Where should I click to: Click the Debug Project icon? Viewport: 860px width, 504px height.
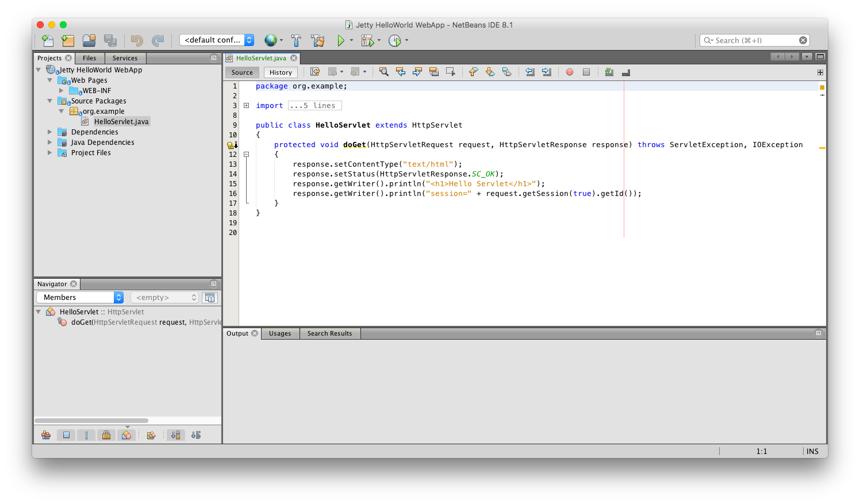[367, 40]
